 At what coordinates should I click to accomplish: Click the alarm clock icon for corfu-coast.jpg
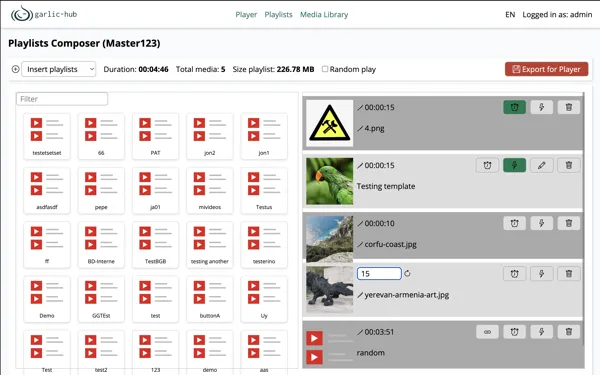click(x=514, y=223)
